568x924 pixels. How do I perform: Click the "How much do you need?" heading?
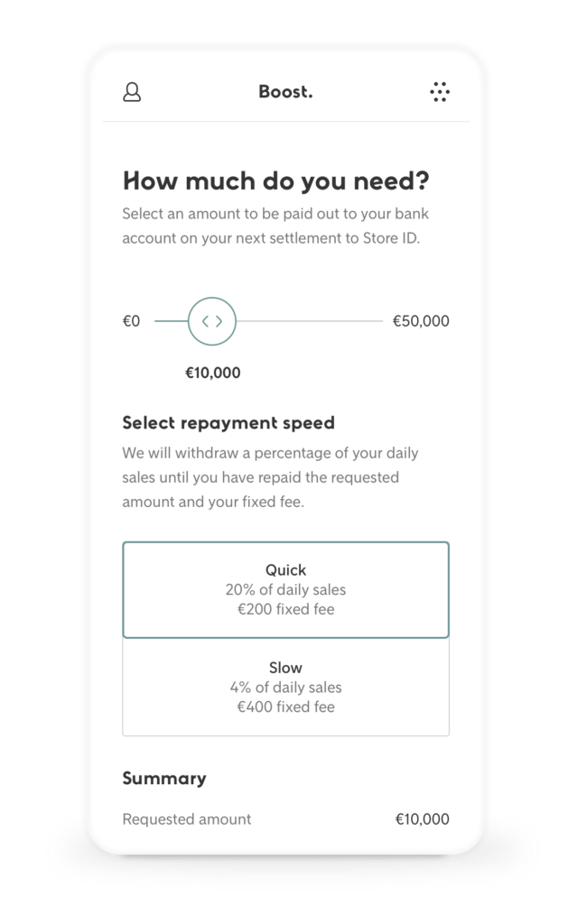point(275,181)
